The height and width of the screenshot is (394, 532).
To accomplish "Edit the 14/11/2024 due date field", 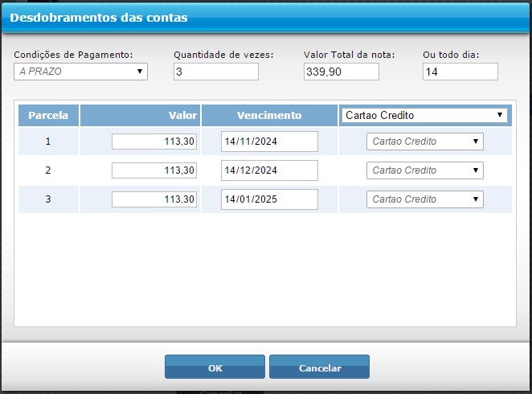I will [x=269, y=142].
